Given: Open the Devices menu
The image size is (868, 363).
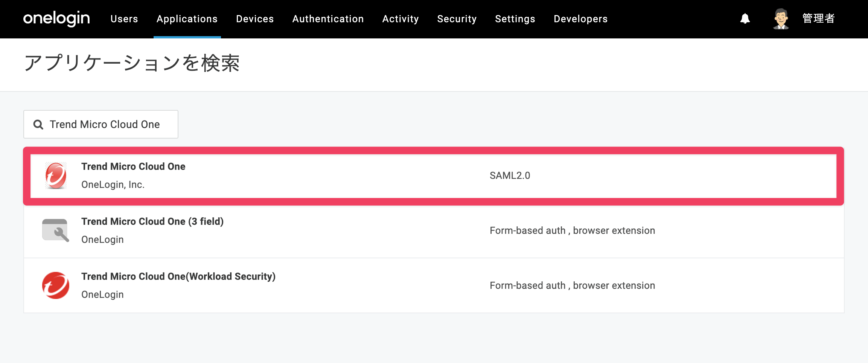Looking at the screenshot, I should pos(255,19).
